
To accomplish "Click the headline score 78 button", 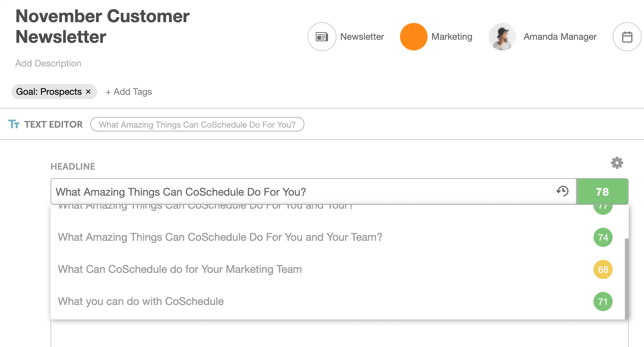I will (602, 191).
